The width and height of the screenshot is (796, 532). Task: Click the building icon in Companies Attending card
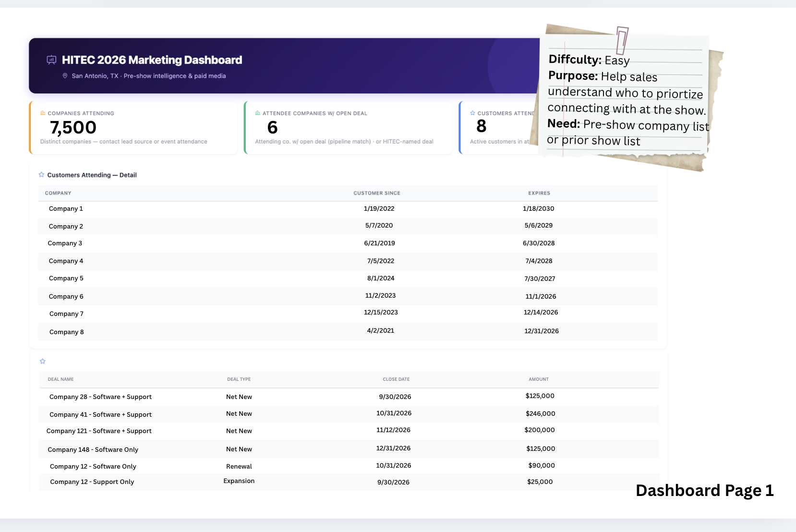click(43, 113)
